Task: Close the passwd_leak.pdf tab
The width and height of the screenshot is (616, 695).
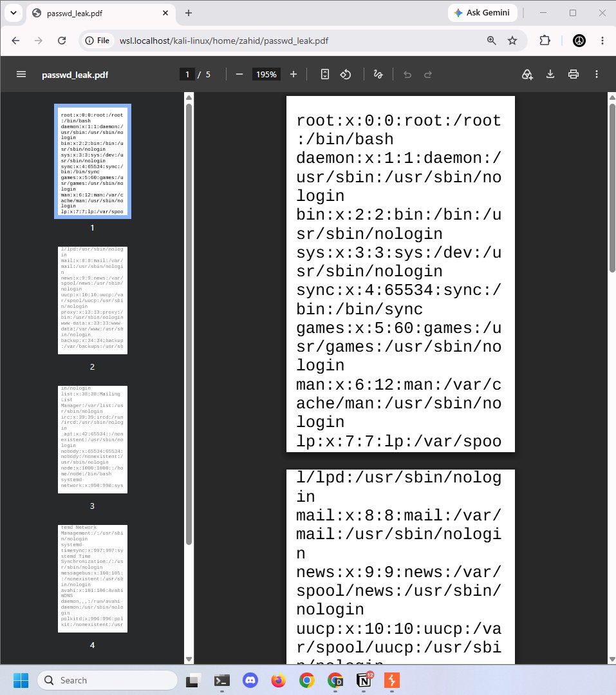Action: 165,13
